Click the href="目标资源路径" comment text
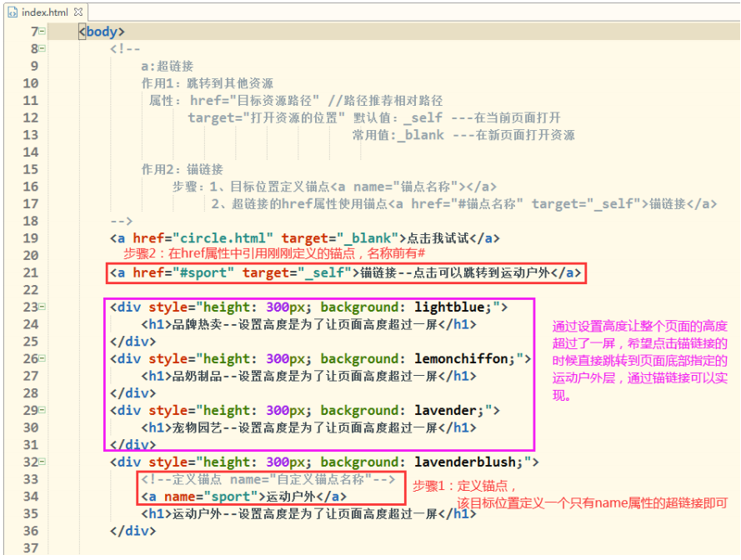 [x=255, y=101]
